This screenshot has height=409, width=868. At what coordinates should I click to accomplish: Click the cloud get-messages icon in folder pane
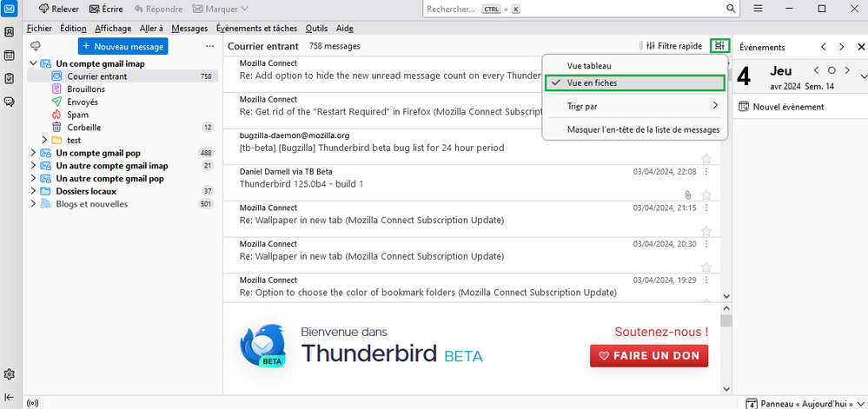coord(36,46)
